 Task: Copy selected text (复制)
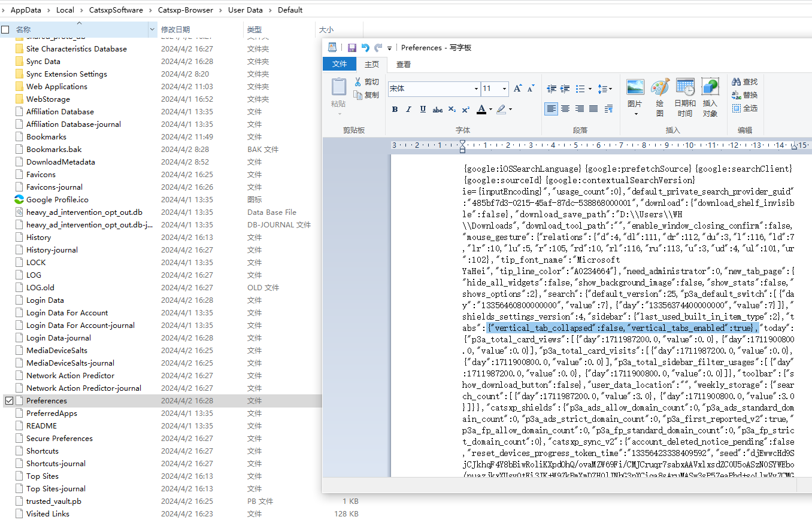(366, 95)
